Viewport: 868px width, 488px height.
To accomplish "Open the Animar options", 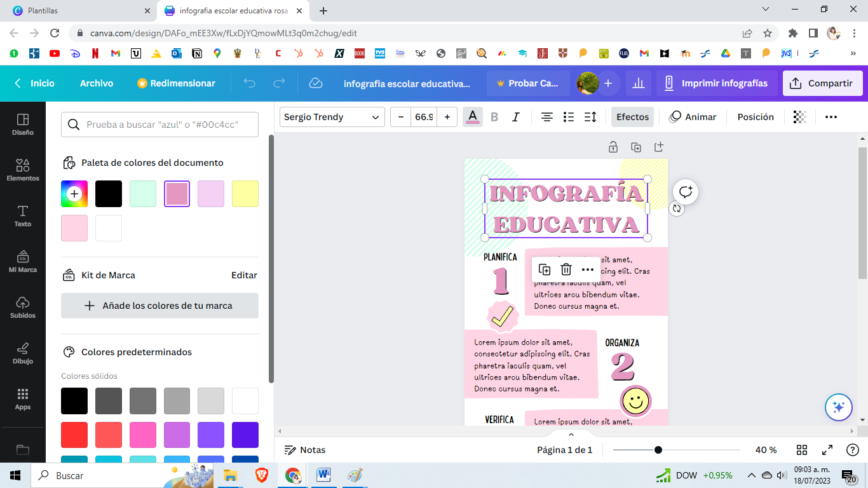I will coord(693,117).
